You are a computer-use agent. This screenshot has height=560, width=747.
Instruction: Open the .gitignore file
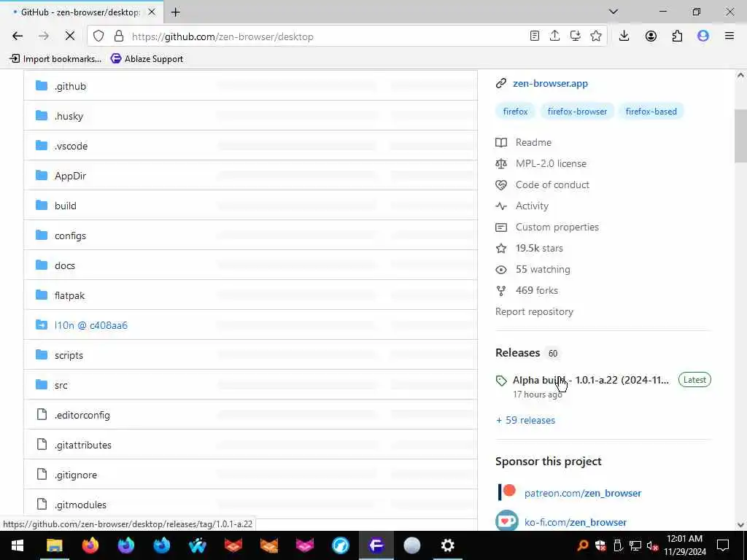coord(76,475)
